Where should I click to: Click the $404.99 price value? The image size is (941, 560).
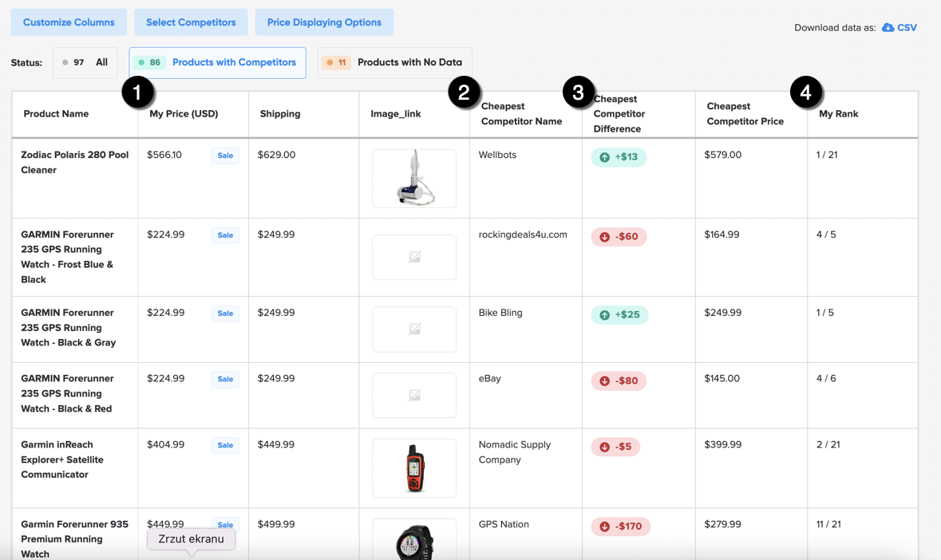pyautogui.click(x=166, y=444)
